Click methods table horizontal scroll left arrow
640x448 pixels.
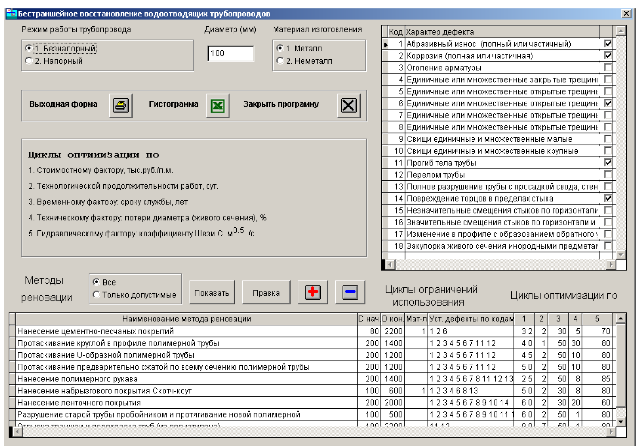pos(18,432)
